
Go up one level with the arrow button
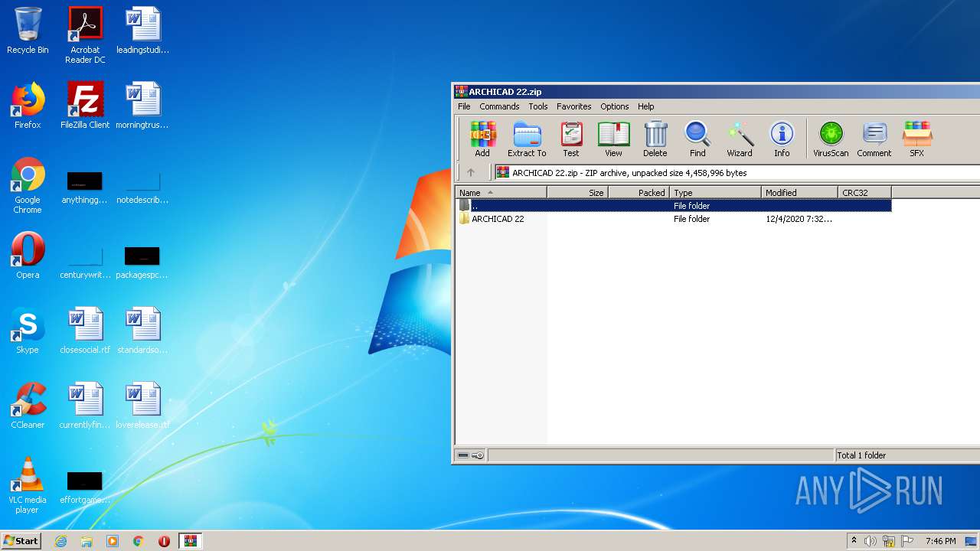tap(471, 173)
